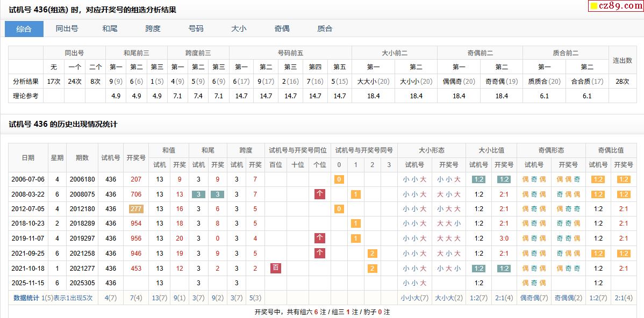Click draw number 453 in the 2021277 row

pos(136,268)
